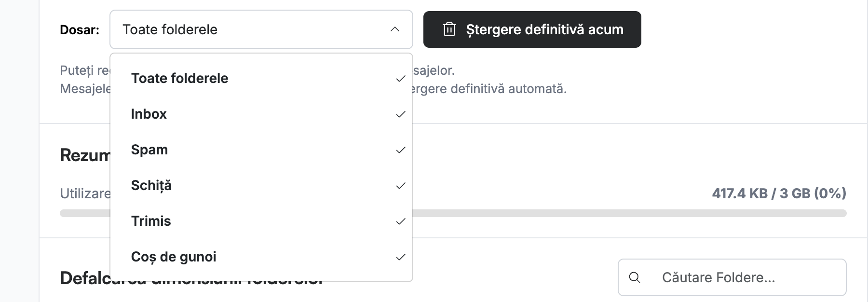This screenshot has width=868, height=302.
Task: Pick the Spam folder option
Action: click(261, 150)
